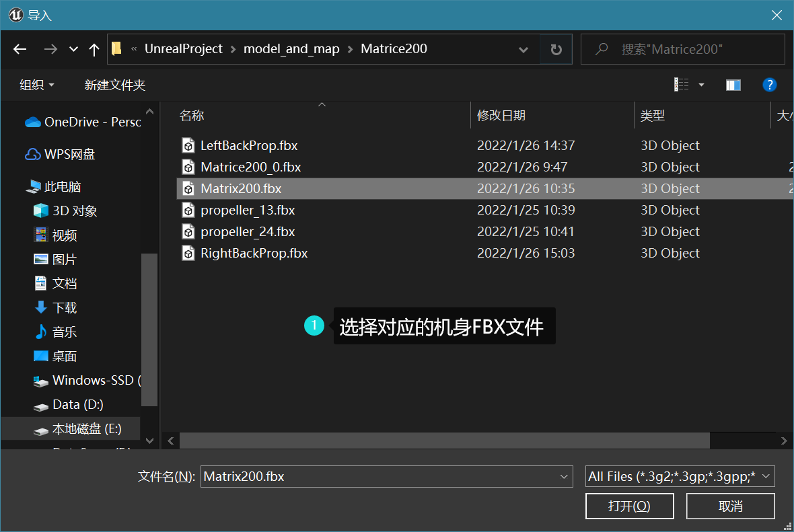
Task: Sort by 修改日期 column header
Action: tap(501, 116)
